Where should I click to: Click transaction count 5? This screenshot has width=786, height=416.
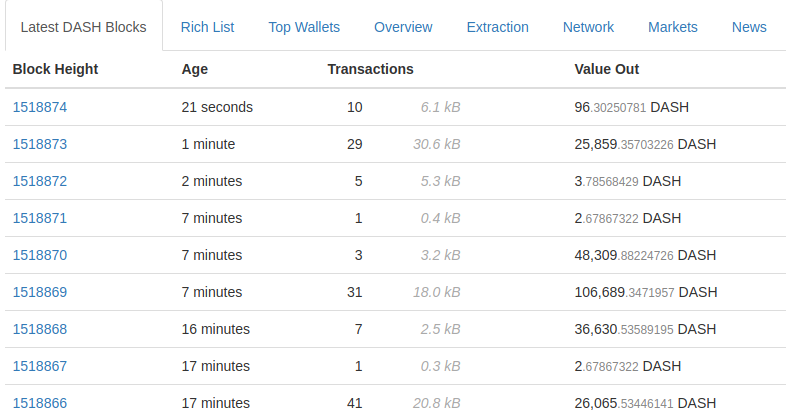(x=358, y=181)
